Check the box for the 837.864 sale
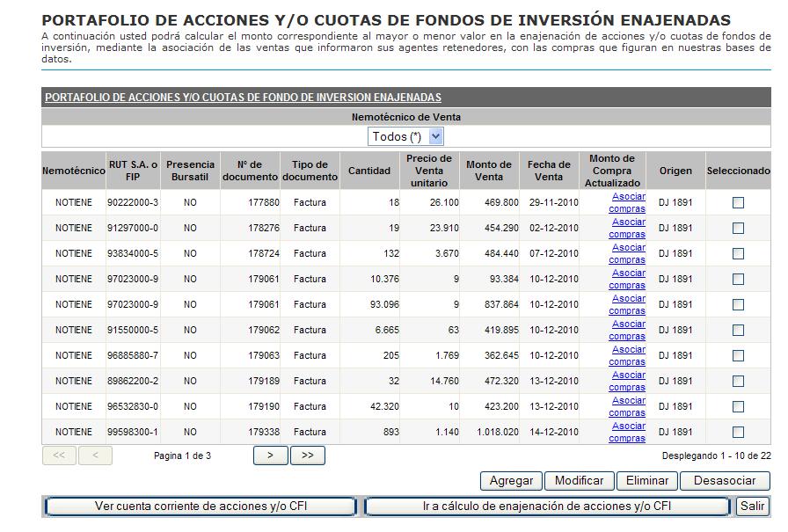Screen dimensions: 788x532 (738, 304)
